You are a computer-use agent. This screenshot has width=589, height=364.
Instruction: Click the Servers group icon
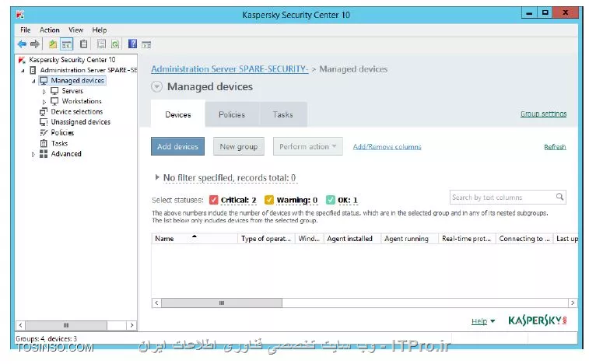(x=54, y=91)
